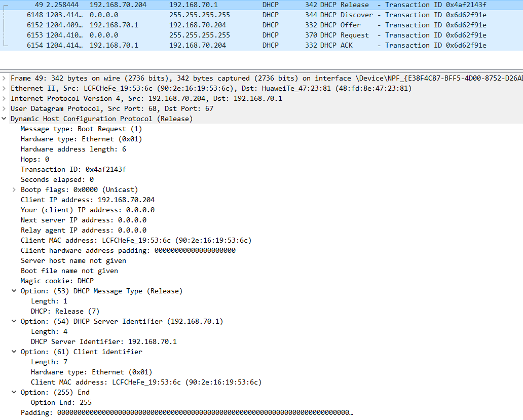Viewport: 523px width, 420px height.
Task: Expand the Bootp flags field
Action: 14,189
